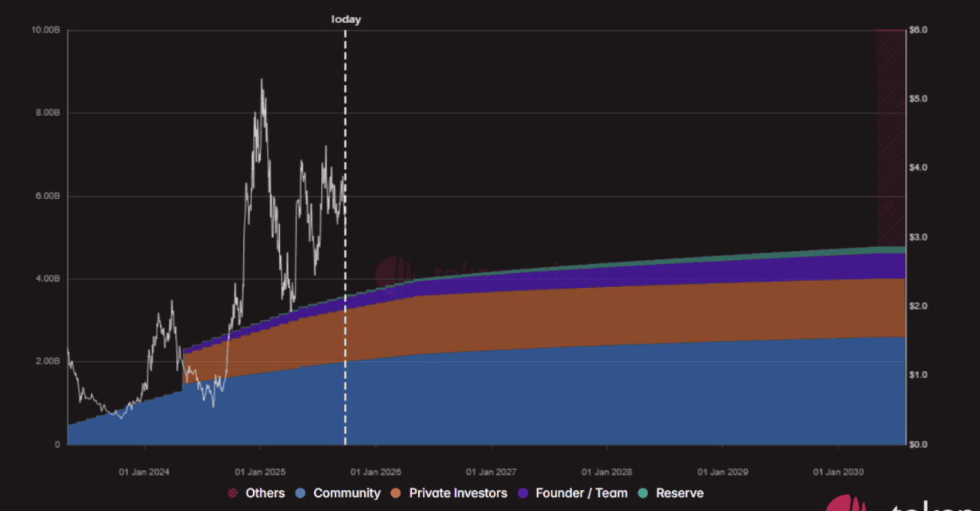
Task: Click the hatched Others legend icon
Action: pyautogui.click(x=232, y=493)
